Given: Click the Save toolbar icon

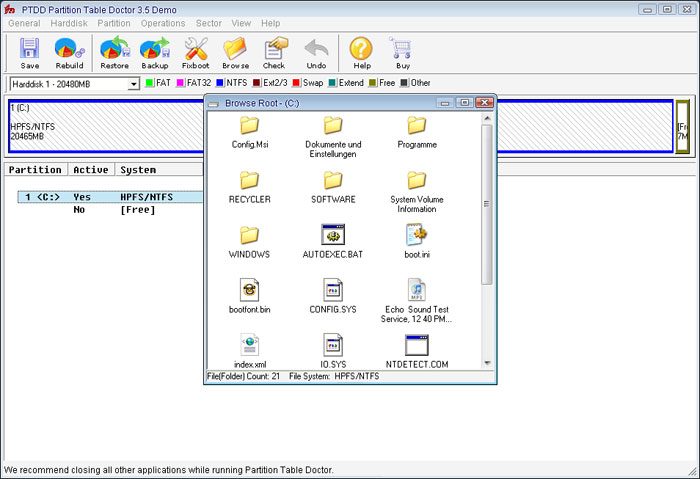Looking at the screenshot, I should click(x=29, y=54).
